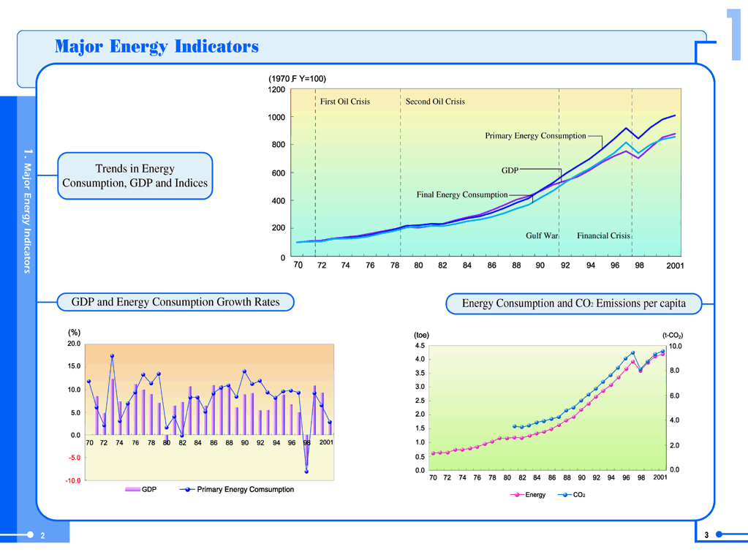
Task: Click the 'Second Oil Crisis' label
Action: (x=435, y=102)
